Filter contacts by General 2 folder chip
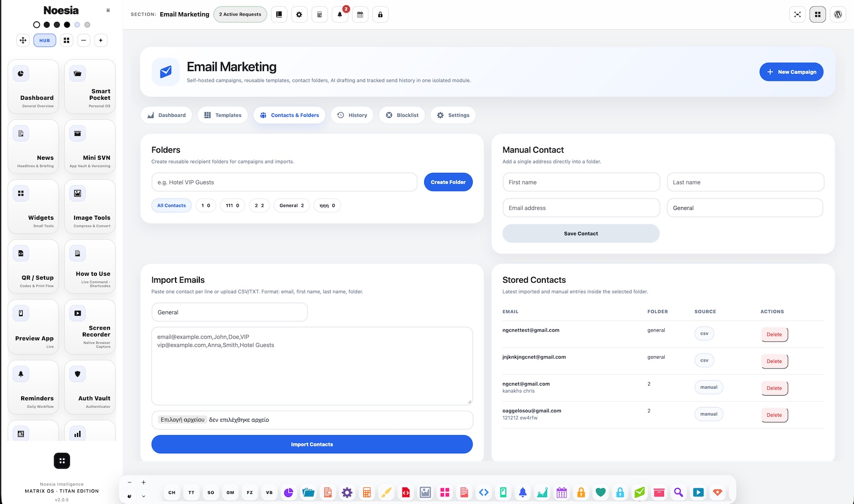This screenshot has height=504, width=854. (x=292, y=206)
